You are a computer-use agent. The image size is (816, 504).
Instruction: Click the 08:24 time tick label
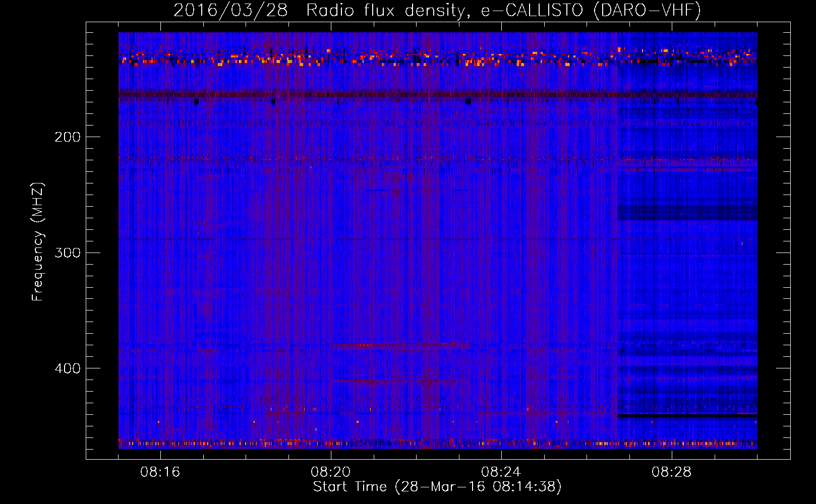[501, 472]
